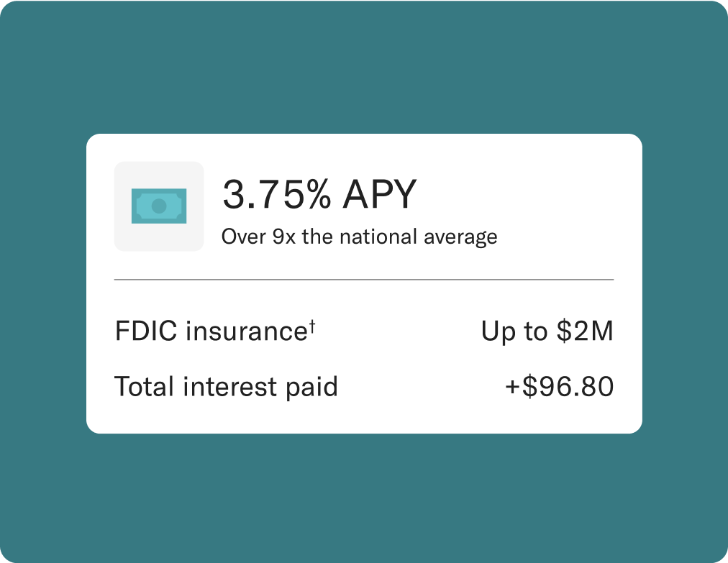
Task: Click the "$2M" amount
Action: pos(585,331)
